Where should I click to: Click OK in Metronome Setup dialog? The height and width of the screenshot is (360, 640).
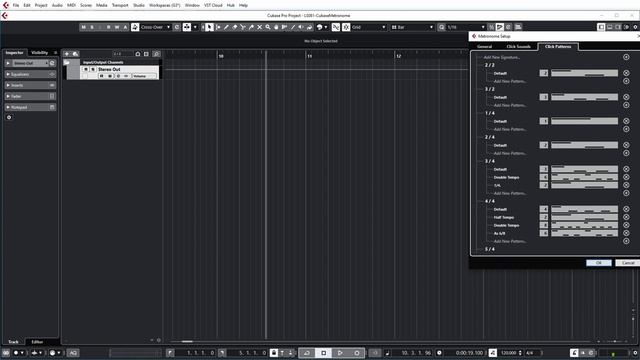click(x=599, y=263)
